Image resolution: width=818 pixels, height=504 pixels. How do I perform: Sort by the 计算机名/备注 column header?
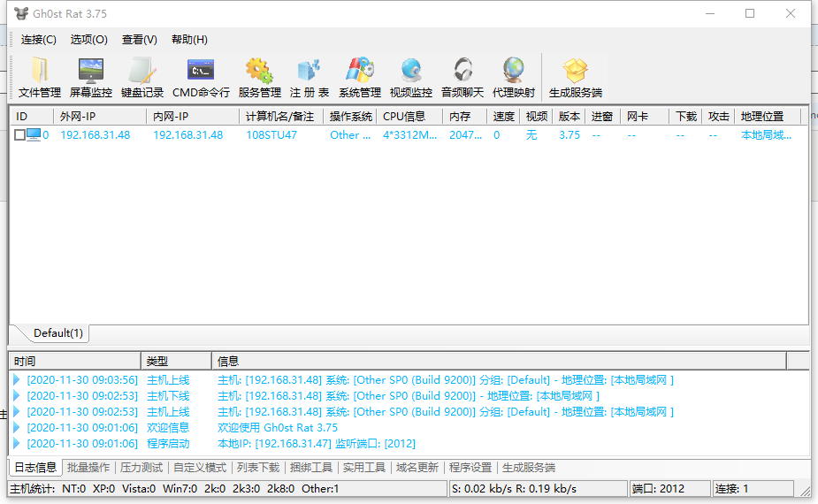(x=282, y=117)
